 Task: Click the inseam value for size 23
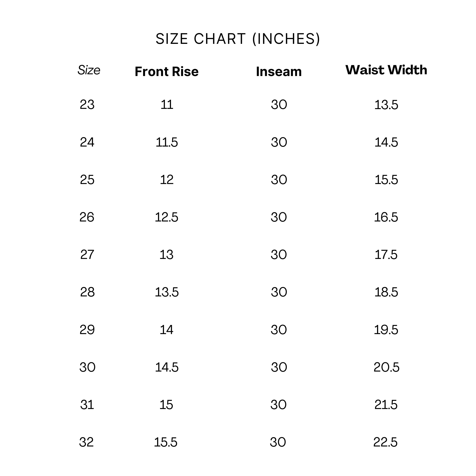point(279,105)
